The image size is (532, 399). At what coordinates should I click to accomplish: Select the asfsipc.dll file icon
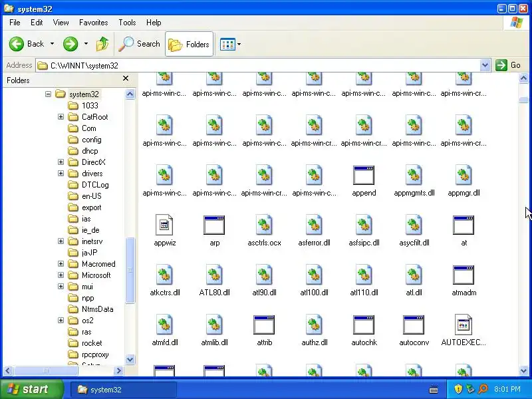(x=364, y=225)
